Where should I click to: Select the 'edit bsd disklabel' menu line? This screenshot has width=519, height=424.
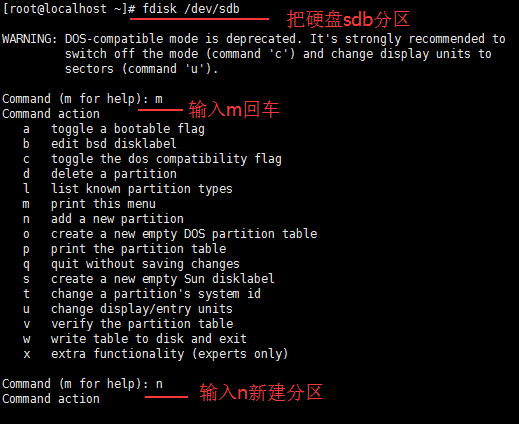(100, 144)
